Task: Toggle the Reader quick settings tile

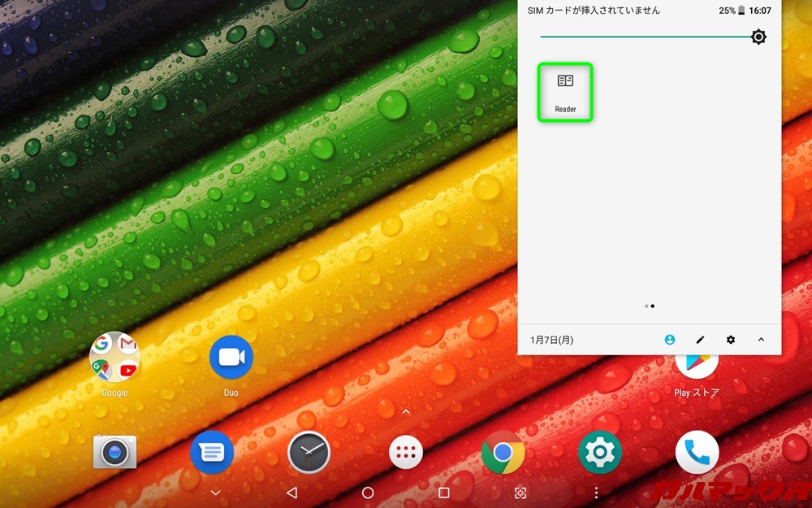Action: [565, 91]
